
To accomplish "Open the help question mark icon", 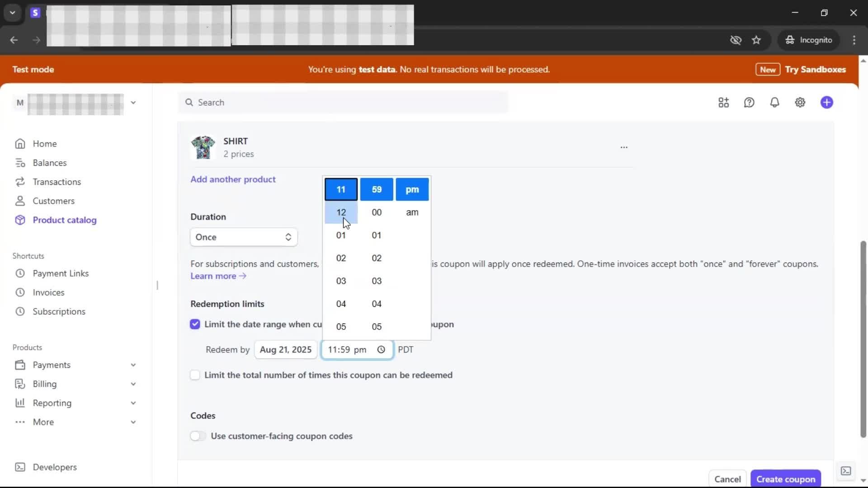I will [x=749, y=103].
